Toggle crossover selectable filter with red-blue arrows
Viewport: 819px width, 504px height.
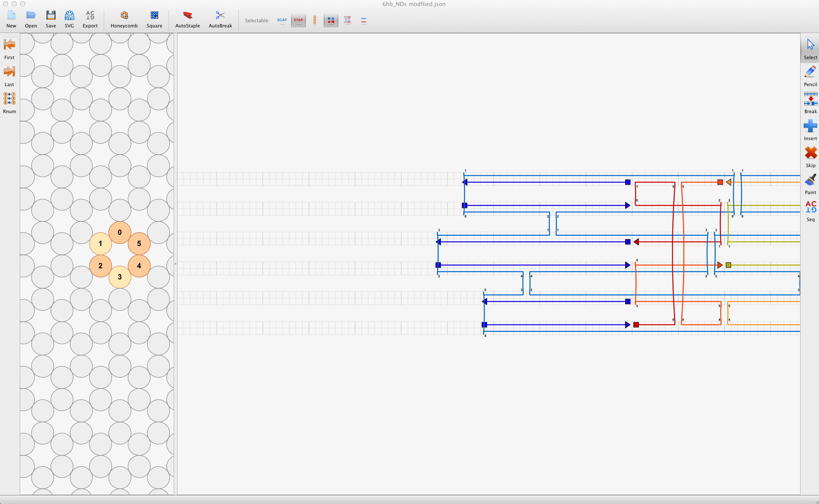[331, 20]
